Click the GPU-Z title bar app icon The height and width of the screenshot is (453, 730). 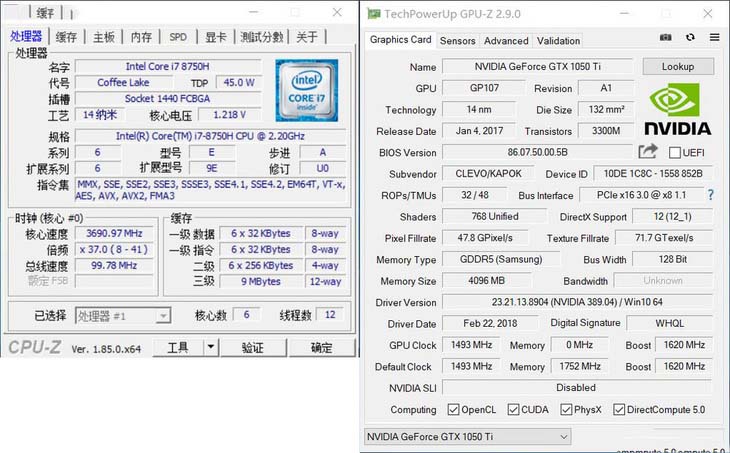pos(373,14)
